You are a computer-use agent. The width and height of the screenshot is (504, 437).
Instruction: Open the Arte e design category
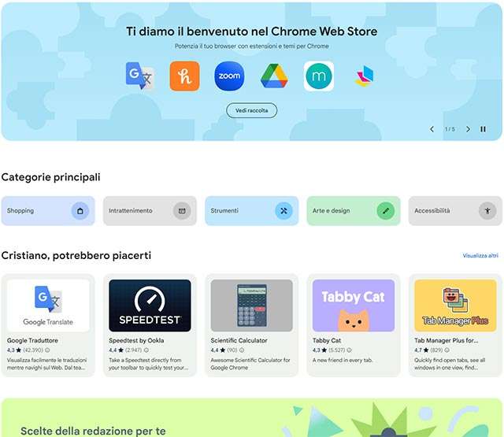[x=354, y=211]
